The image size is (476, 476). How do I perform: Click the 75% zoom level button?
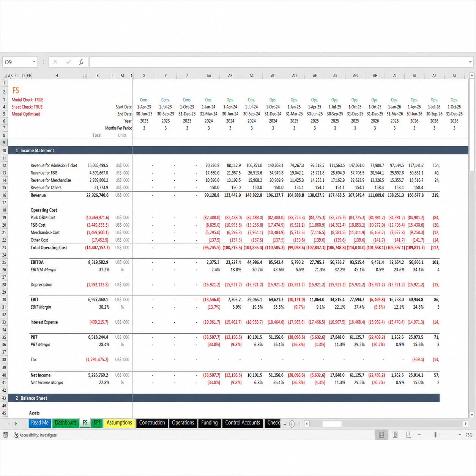pyautogui.click(x=469, y=435)
